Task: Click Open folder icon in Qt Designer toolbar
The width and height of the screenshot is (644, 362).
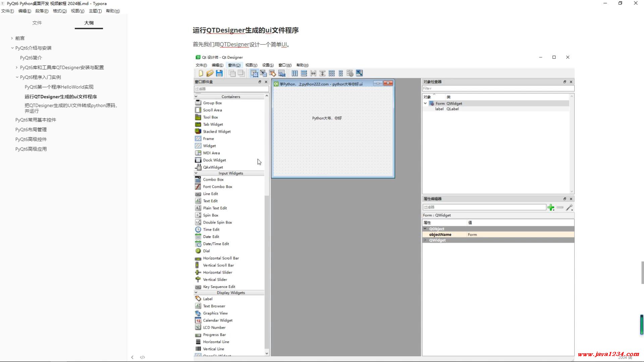Action: 210,73
